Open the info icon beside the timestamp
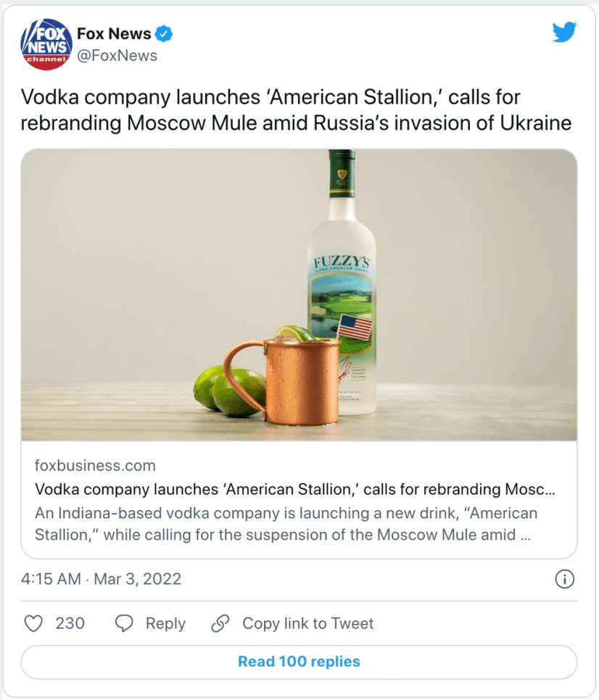This screenshot has height=700, width=599. (564, 580)
